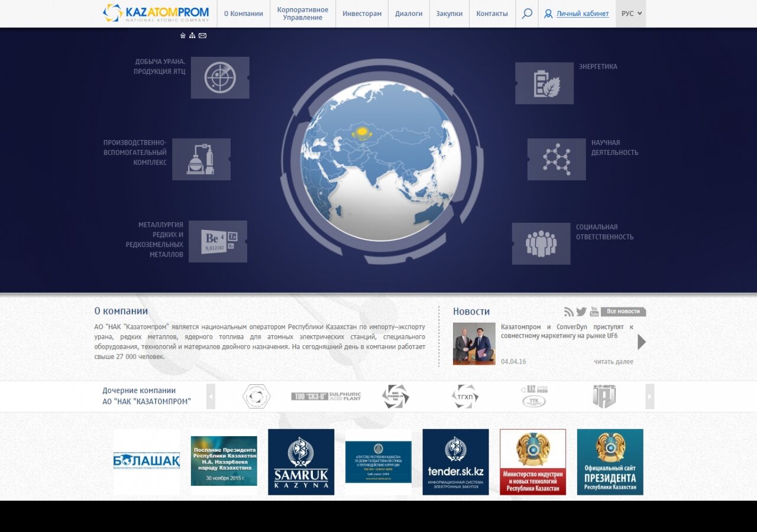757x532 pixels.
Task: Select the Контакты menu item
Action: [492, 14]
